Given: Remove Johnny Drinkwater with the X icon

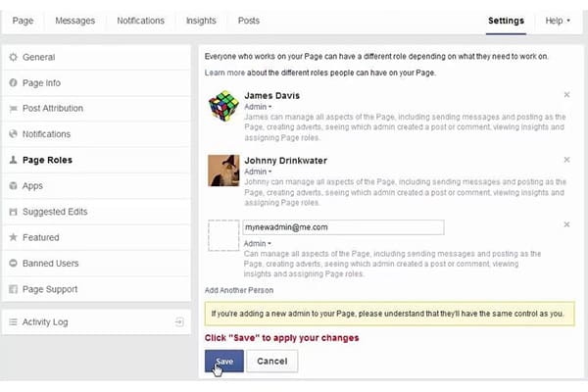Looking at the screenshot, I should [x=566, y=160].
